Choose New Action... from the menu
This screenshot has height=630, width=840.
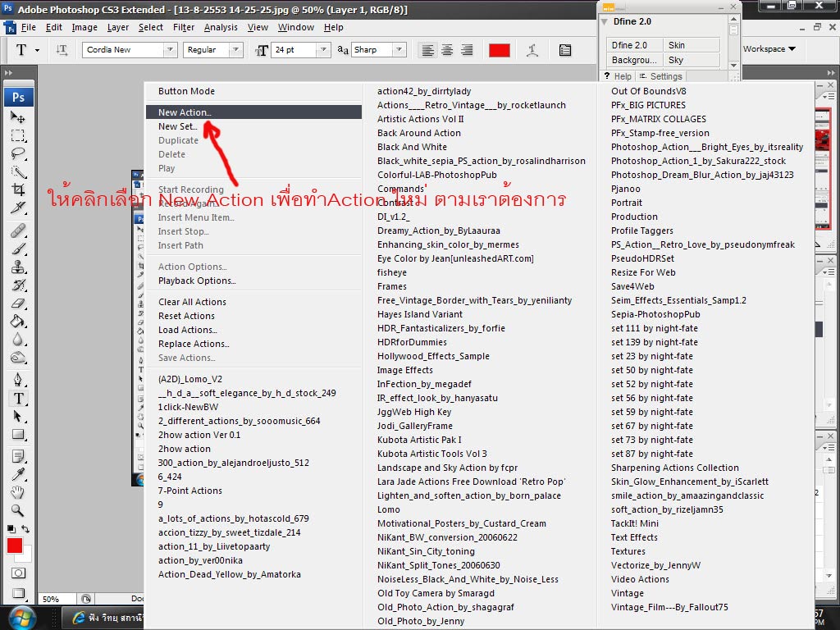(254, 112)
